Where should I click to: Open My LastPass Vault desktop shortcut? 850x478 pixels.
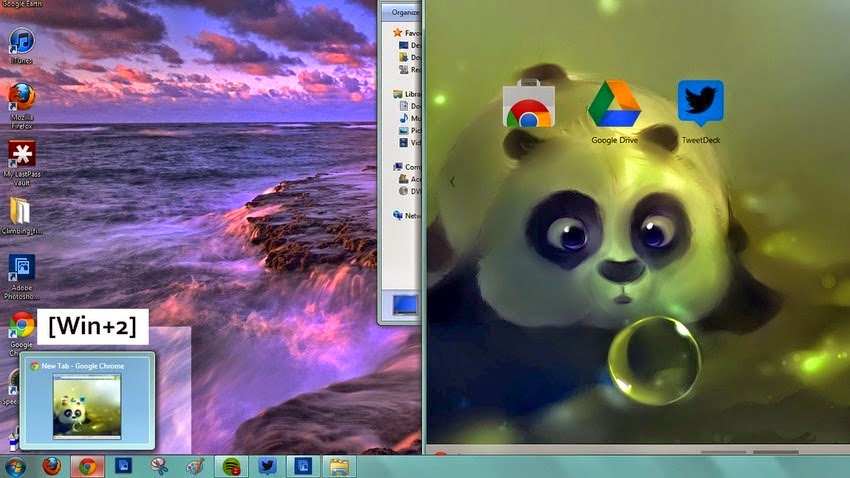22,163
